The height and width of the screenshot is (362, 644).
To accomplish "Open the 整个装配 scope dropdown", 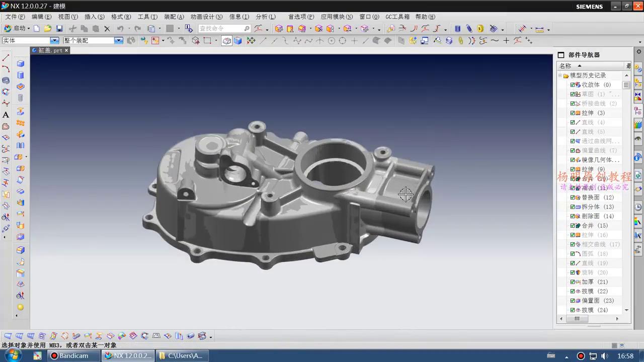I will click(119, 41).
